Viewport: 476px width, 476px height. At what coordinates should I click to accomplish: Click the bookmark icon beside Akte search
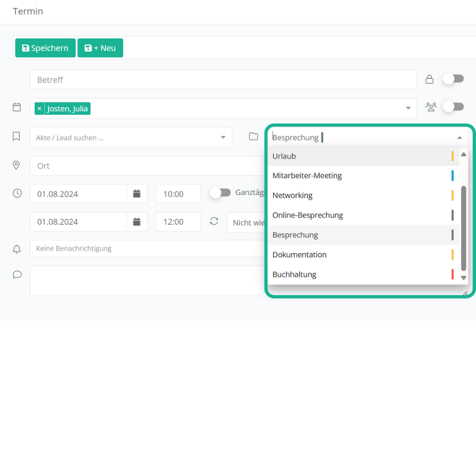coord(16,137)
